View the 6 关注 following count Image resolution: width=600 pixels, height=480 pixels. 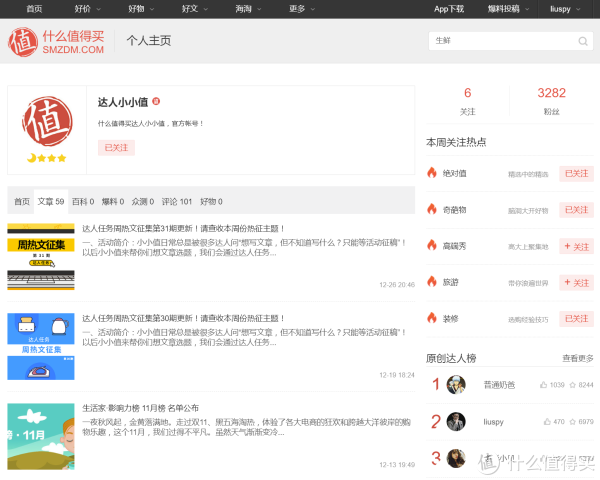click(467, 101)
